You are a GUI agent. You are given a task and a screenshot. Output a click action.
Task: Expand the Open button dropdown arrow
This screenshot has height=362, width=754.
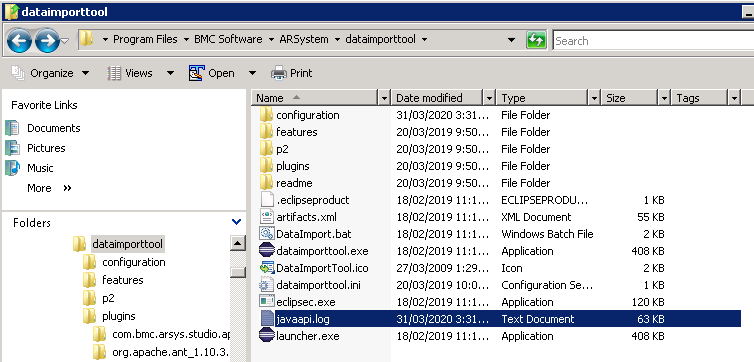[252, 74]
